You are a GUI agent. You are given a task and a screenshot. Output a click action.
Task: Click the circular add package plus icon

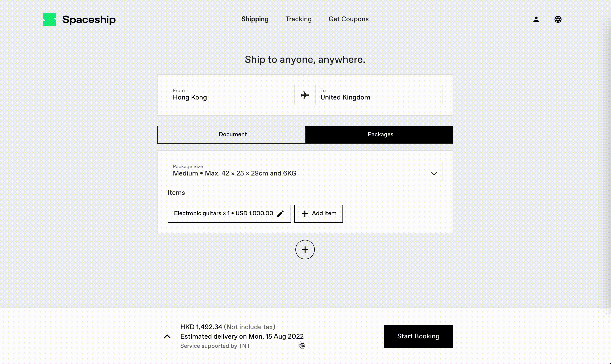[x=305, y=249]
